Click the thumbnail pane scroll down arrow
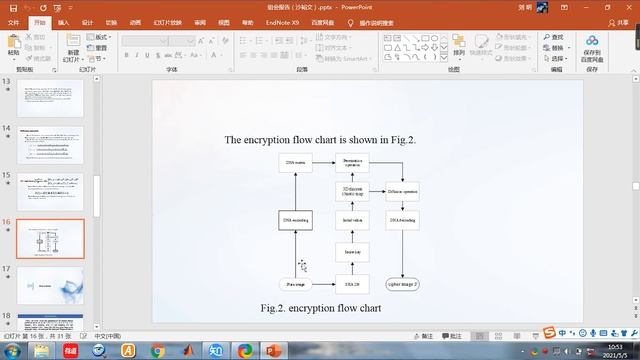The width and height of the screenshot is (640, 360). [x=96, y=327]
